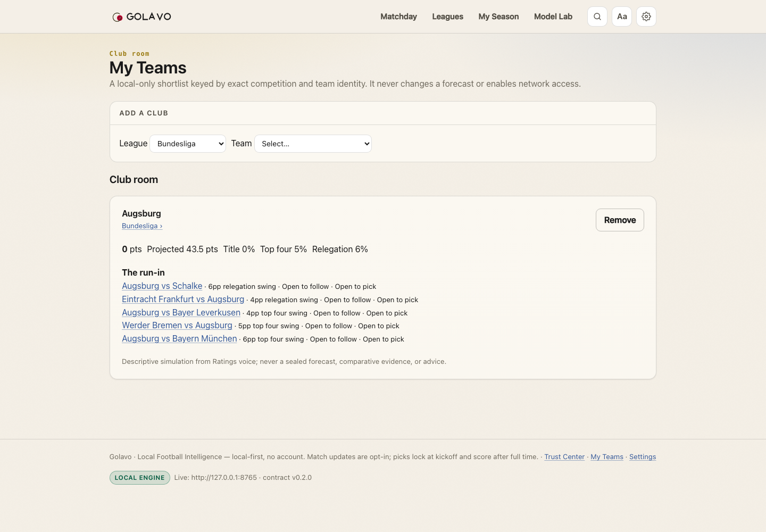Open Model Lab from the navigation
The height and width of the screenshot is (532, 766).
(553, 16)
